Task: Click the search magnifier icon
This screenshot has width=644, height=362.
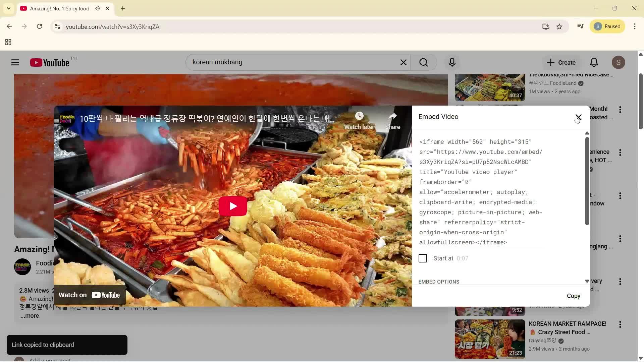Action: 423,62
